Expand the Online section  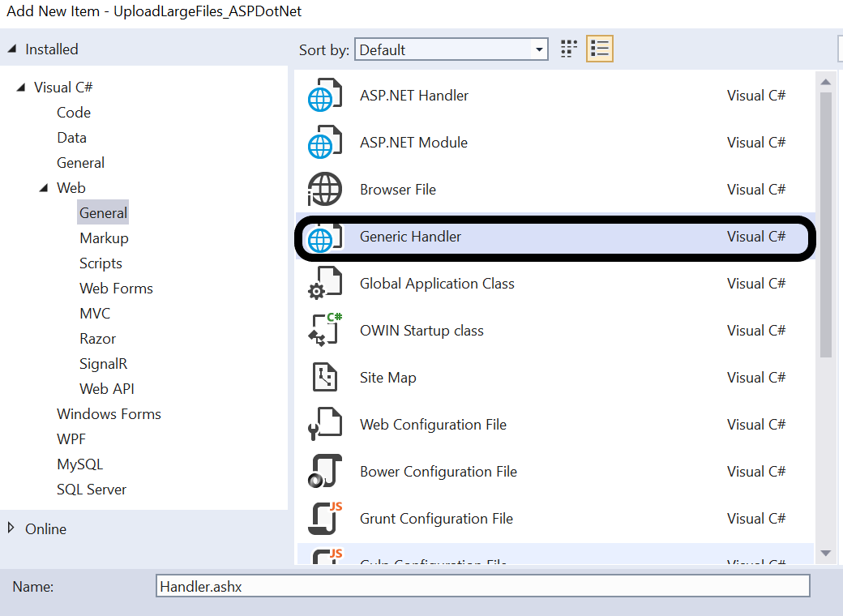pos(11,528)
